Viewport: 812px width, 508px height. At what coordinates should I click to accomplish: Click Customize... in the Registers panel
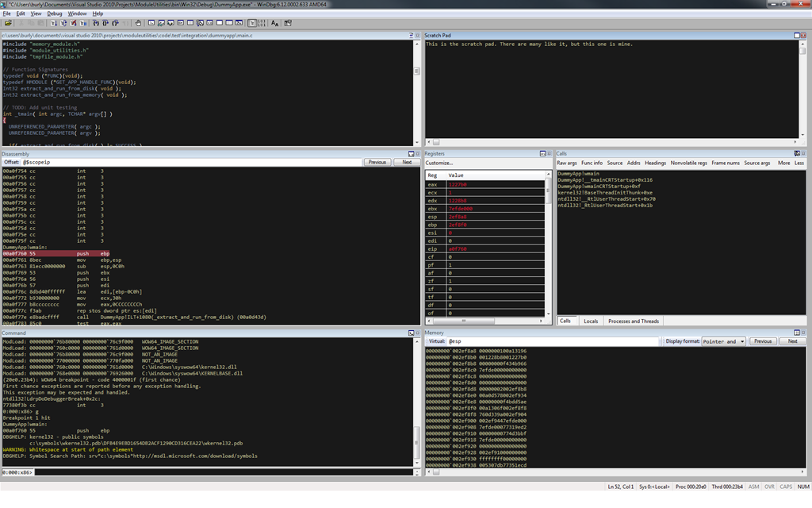tap(439, 163)
